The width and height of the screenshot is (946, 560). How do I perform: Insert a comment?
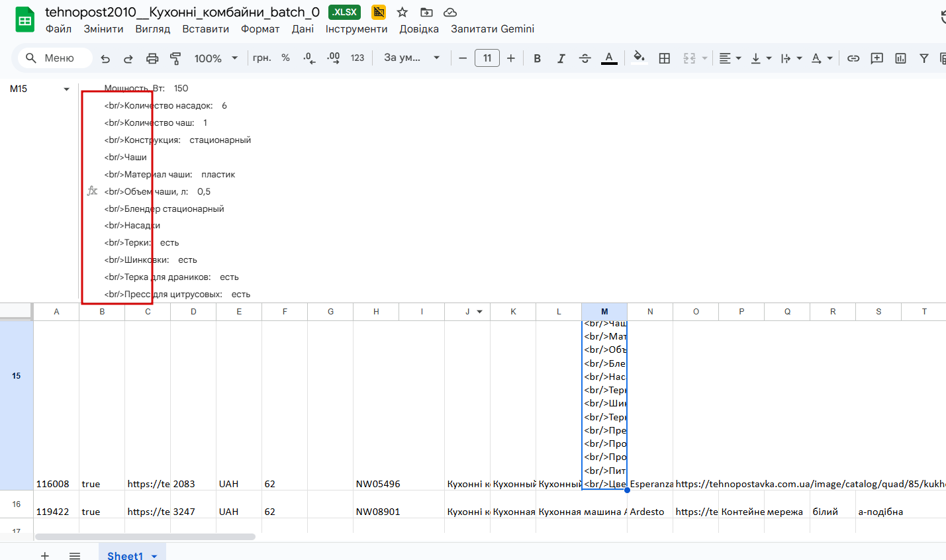[x=877, y=58]
